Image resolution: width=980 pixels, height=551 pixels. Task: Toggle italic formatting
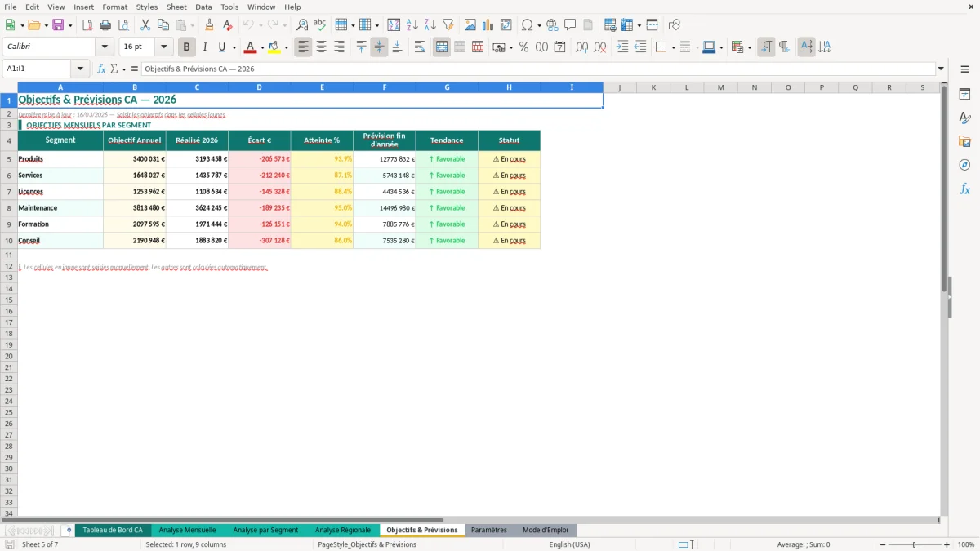(x=205, y=47)
